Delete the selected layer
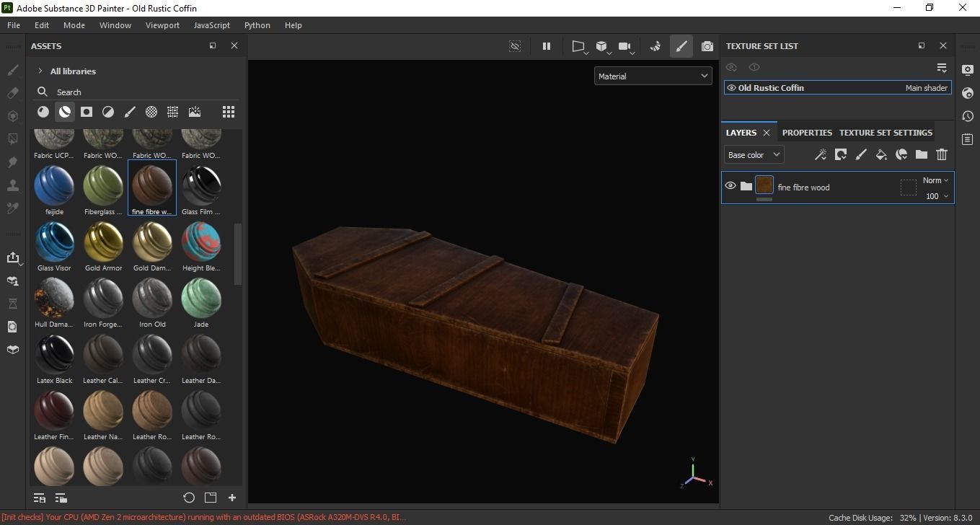980x525 pixels. (x=942, y=154)
